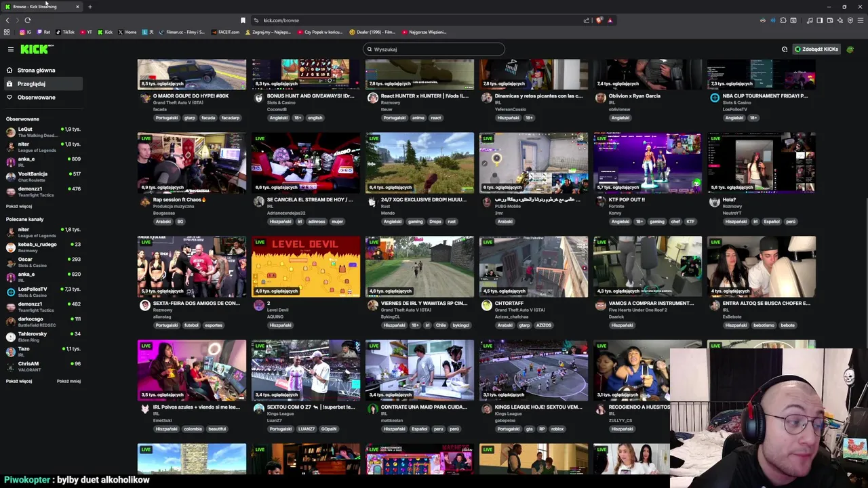
Task: Open Rap session ft Chaos stream thumbnail
Action: pos(192,163)
